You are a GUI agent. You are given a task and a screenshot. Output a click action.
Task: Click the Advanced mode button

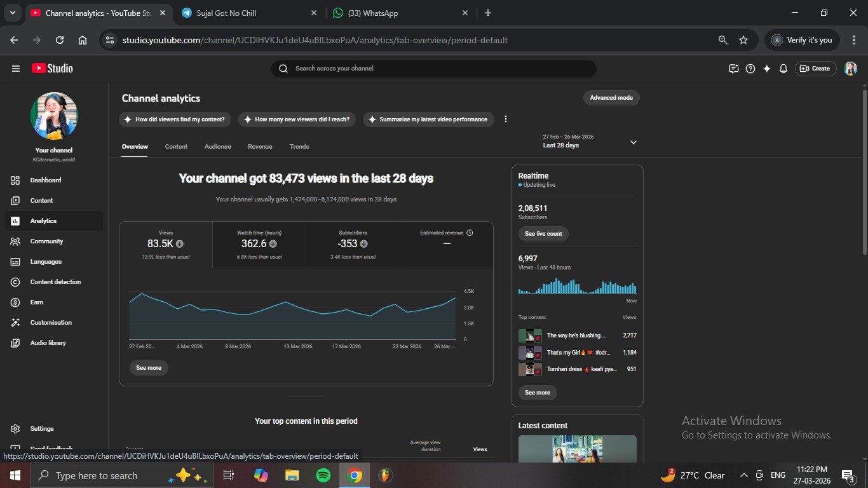pyautogui.click(x=611, y=98)
